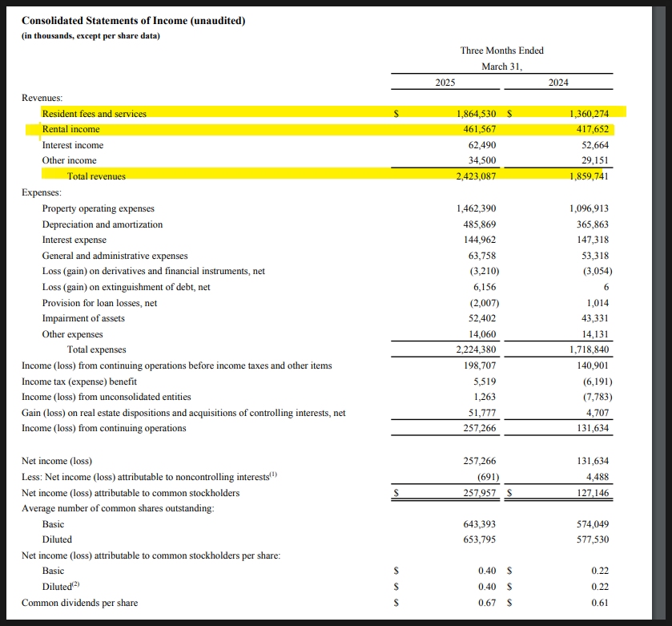Click the total revenues value 1,859,741
Viewport: 672px width, 626px height.
click(x=589, y=176)
